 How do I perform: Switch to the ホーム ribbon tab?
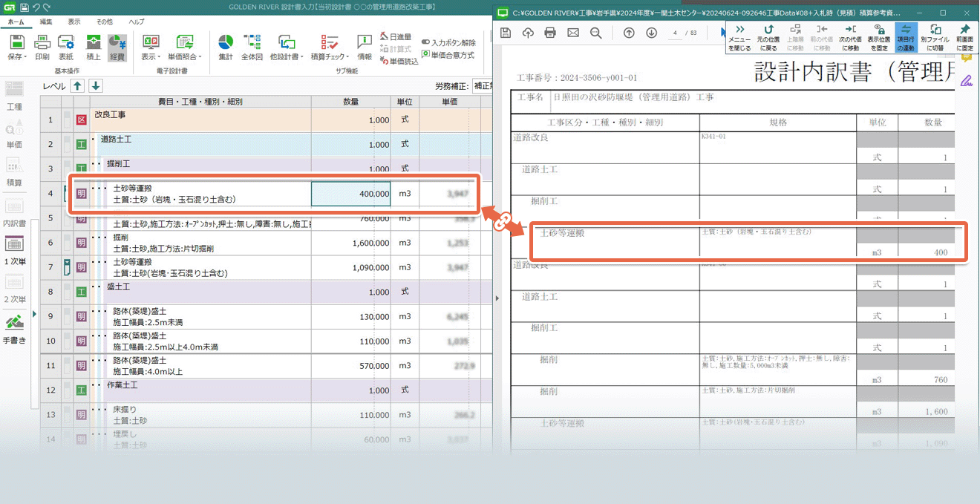tap(16, 22)
